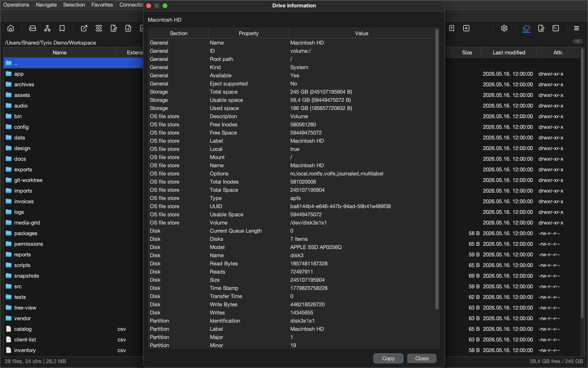The height and width of the screenshot is (368, 588).
Task: Click the value 'volume:/' in ID row
Action: 301,51
